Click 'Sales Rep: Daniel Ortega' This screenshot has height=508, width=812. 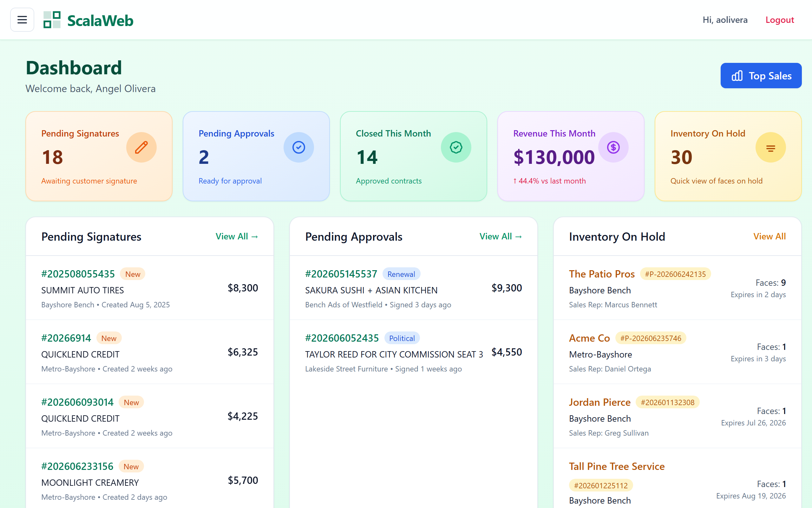(x=610, y=369)
